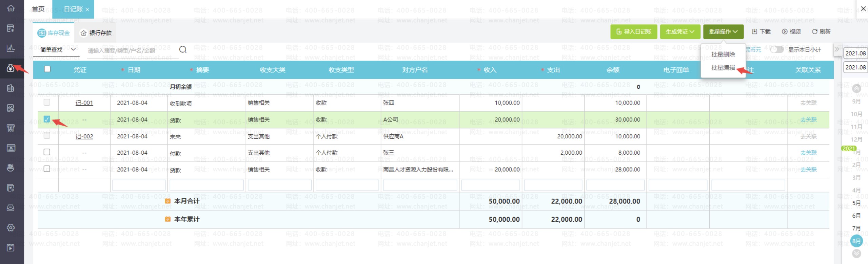Image resolution: width=868 pixels, height=264 pixels.
Task: Switch to the 首页 tab
Action: tap(38, 9)
